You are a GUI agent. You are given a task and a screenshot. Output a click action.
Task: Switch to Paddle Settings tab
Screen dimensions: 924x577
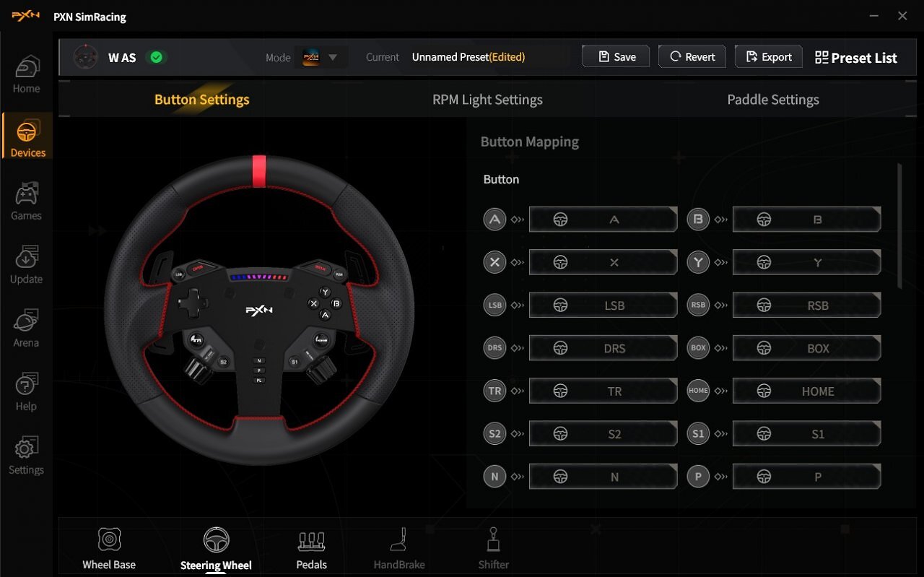pyautogui.click(x=773, y=100)
